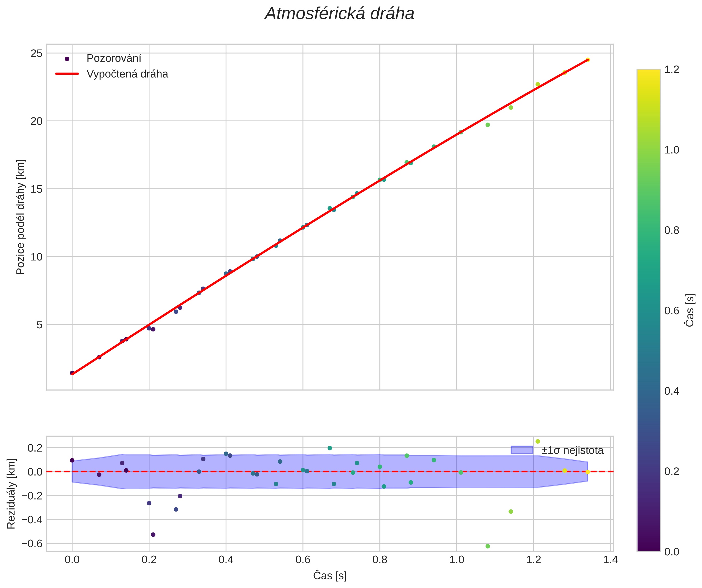
Task: Click the '±1σ nejistota' legend patch
Action: [522, 450]
